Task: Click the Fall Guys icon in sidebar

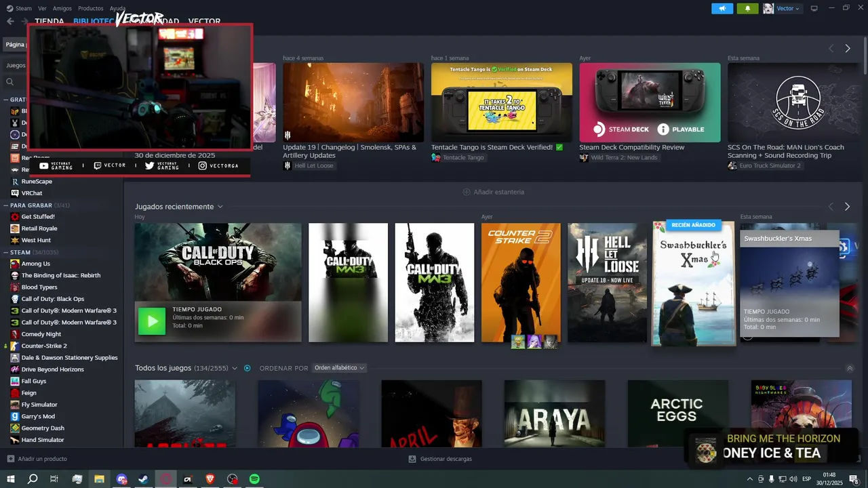Action: (15, 381)
